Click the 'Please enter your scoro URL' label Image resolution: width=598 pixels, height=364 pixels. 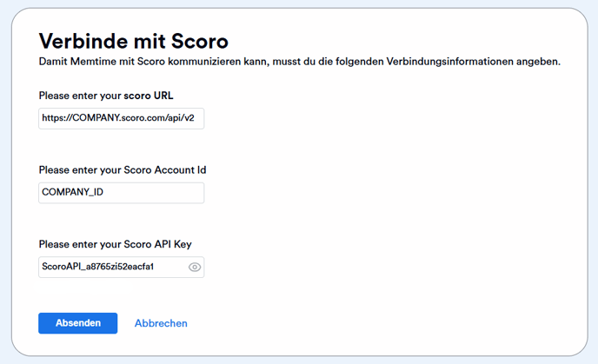tap(106, 96)
